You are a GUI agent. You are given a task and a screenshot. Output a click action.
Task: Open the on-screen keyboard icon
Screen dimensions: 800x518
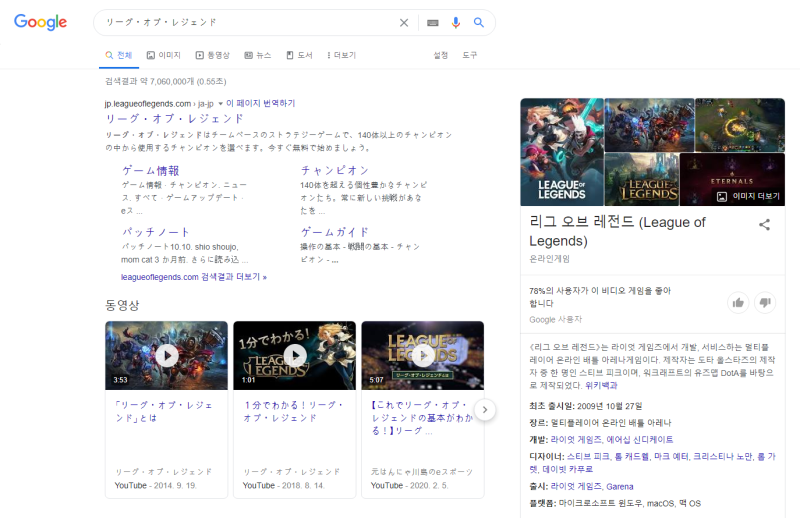(433, 22)
